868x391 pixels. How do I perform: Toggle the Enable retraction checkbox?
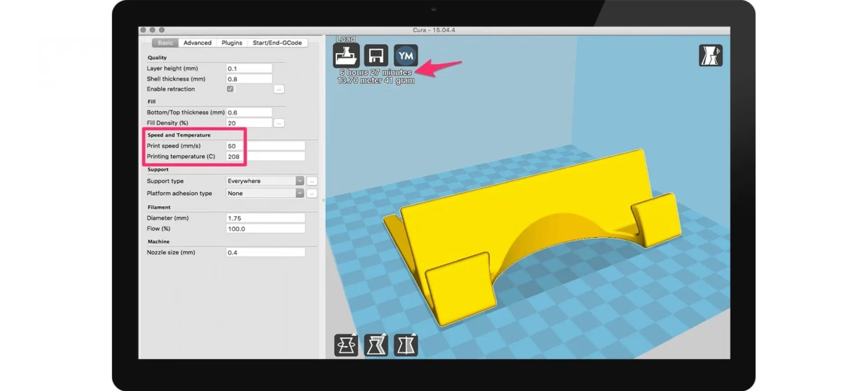(230, 89)
